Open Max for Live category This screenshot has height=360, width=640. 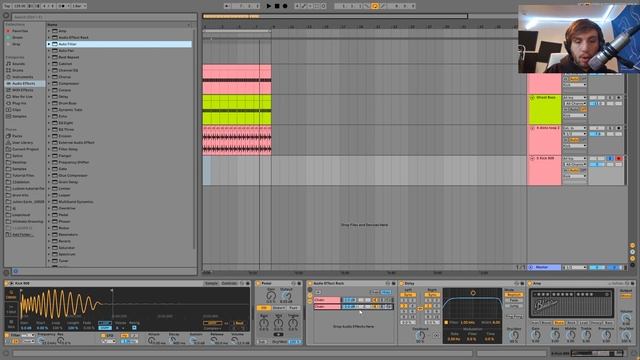click(22, 96)
